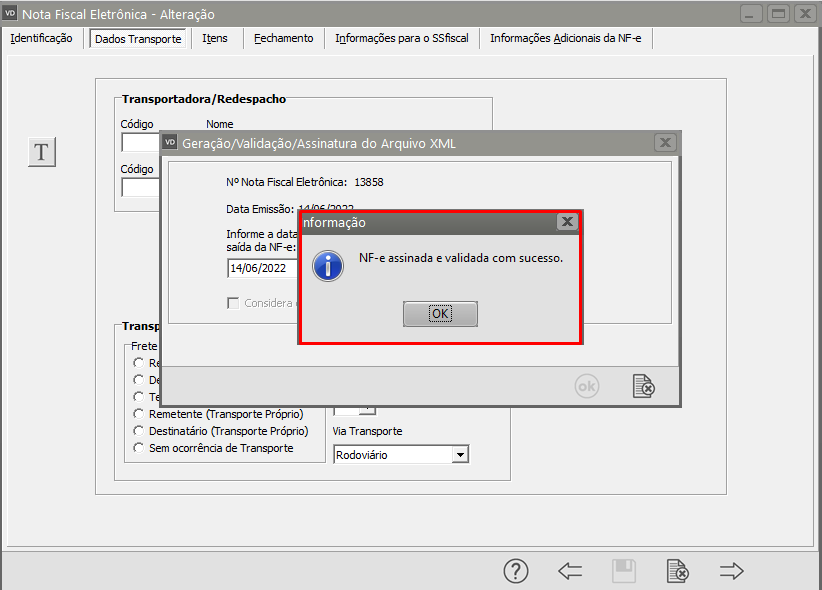
Task: Click the round ok icon in the XML dialog
Action: coord(587,386)
